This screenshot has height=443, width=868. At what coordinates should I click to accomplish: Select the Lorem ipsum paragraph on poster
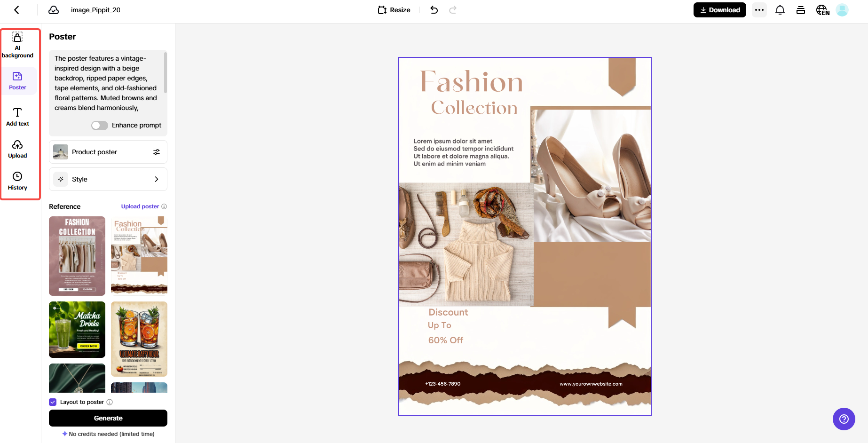point(463,152)
